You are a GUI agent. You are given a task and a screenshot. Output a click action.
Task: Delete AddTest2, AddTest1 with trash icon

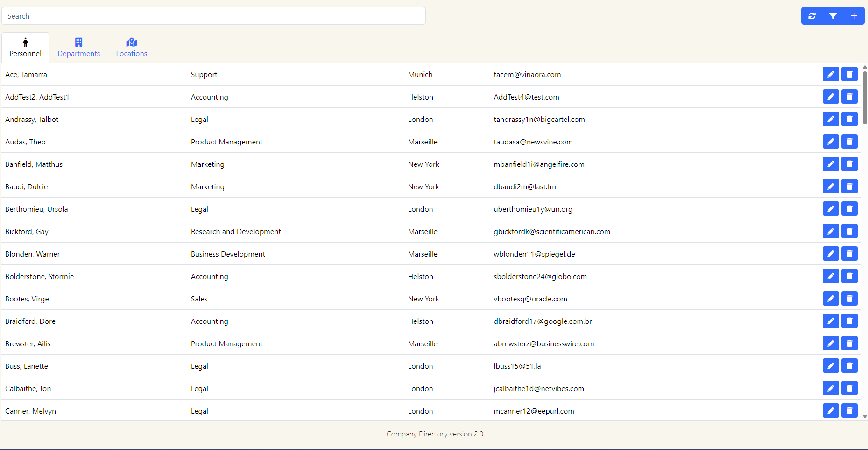tap(849, 97)
